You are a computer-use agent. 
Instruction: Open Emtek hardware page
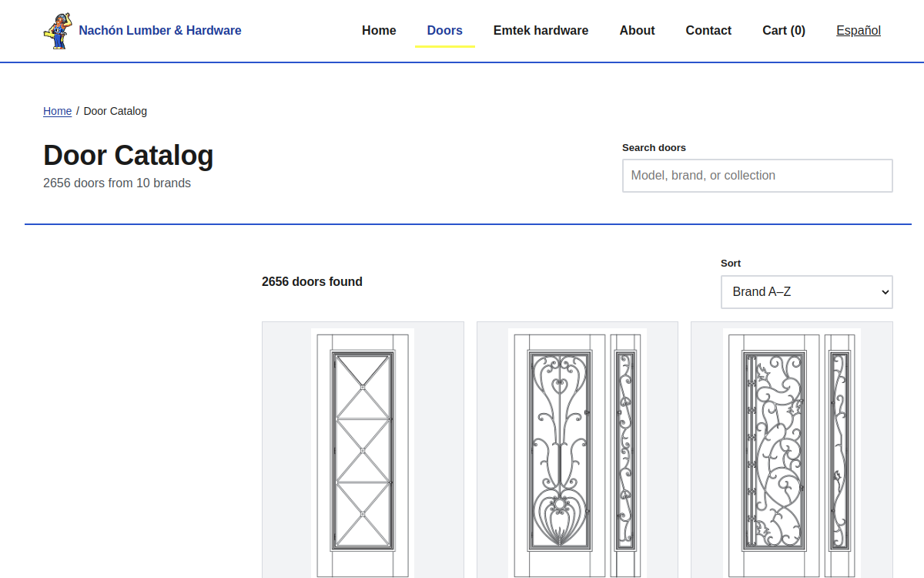tap(541, 31)
